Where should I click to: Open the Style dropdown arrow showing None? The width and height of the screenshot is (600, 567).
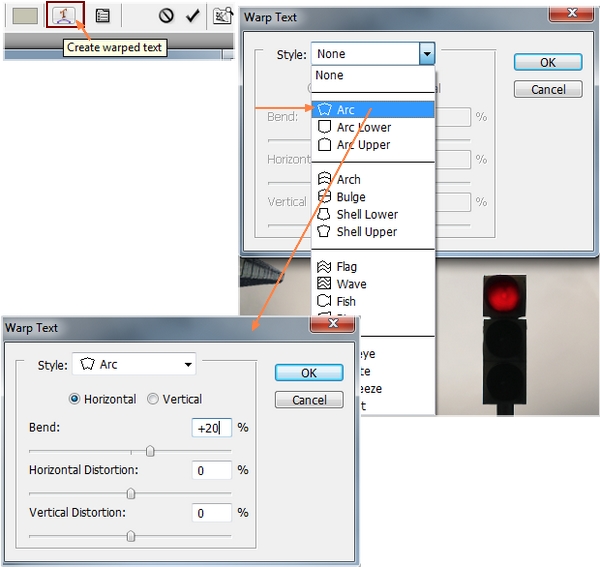pyautogui.click(x=427, y=54)
